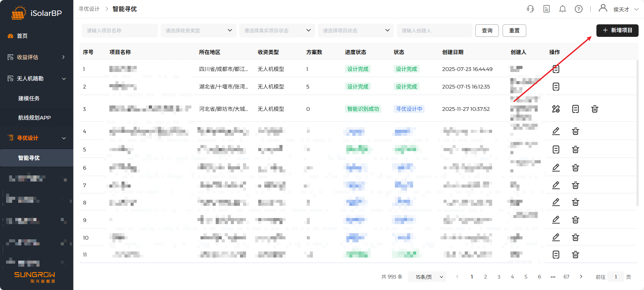The height and width of the screenshot is (290, 644).
Task: Open 建模任务 in sidebar
Action: (x=29, y=98)
